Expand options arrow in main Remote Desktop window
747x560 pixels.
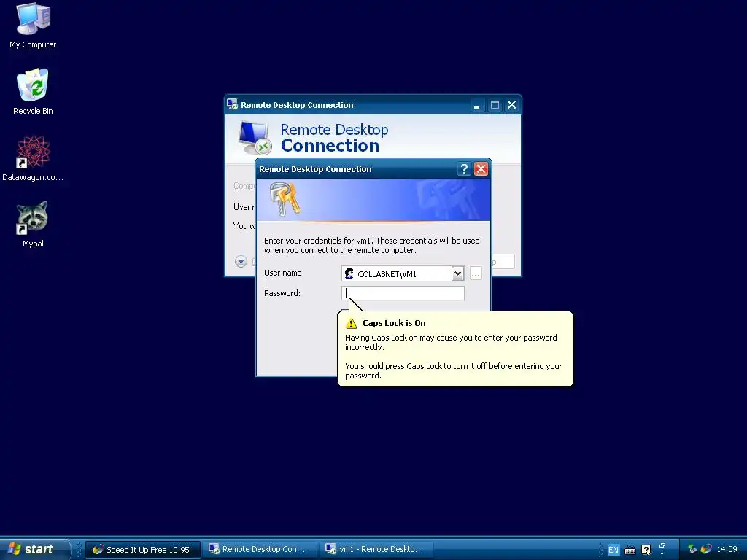coord(241,261)
